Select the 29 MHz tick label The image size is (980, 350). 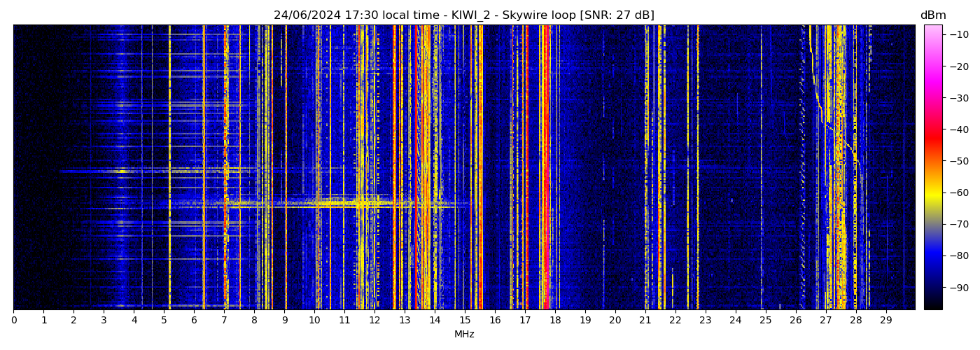coord(885,320)
